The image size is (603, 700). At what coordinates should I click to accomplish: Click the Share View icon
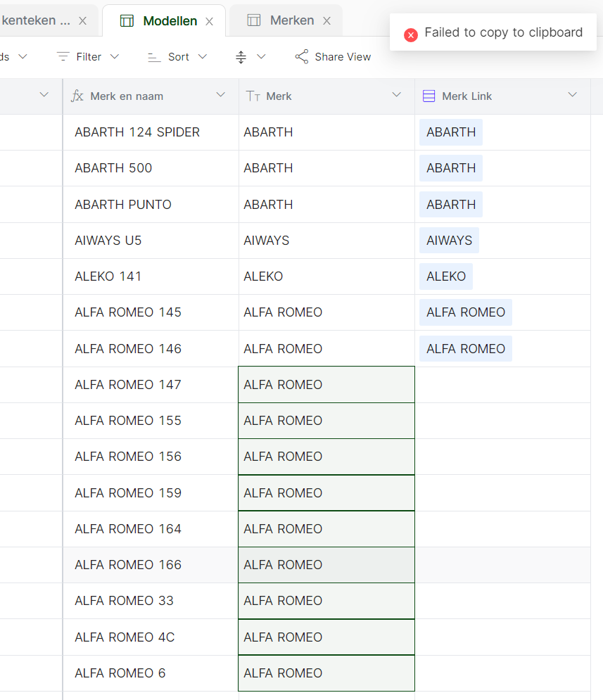click(x=302, y=56)
